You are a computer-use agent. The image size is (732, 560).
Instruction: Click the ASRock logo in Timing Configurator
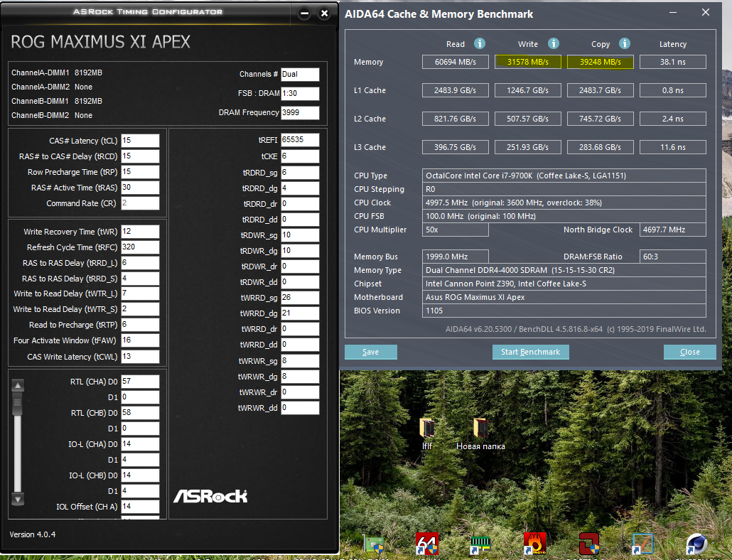[210, 496]
